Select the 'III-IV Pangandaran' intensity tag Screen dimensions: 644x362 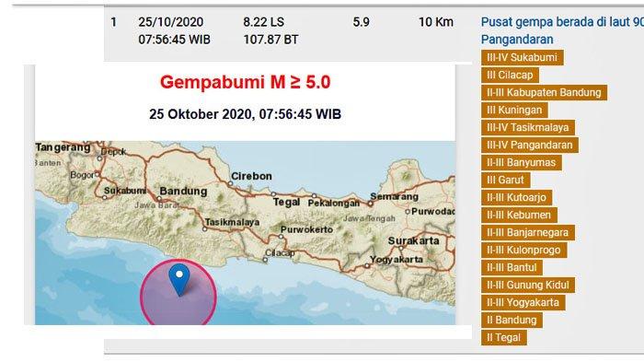tap(529, 145)
